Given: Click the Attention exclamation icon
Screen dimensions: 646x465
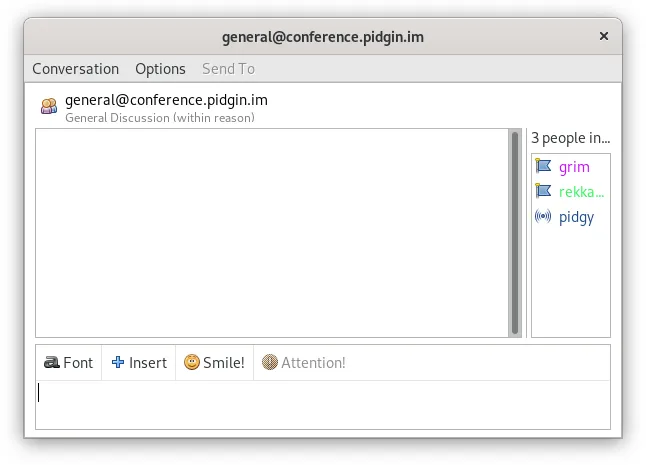Looking at the screenshot, I should point(270,362).
